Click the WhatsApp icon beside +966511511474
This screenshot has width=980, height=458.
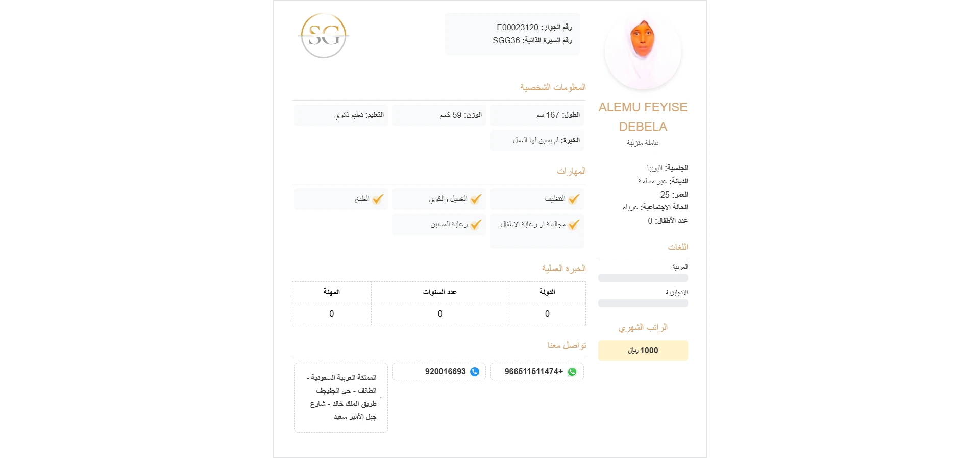572,372
